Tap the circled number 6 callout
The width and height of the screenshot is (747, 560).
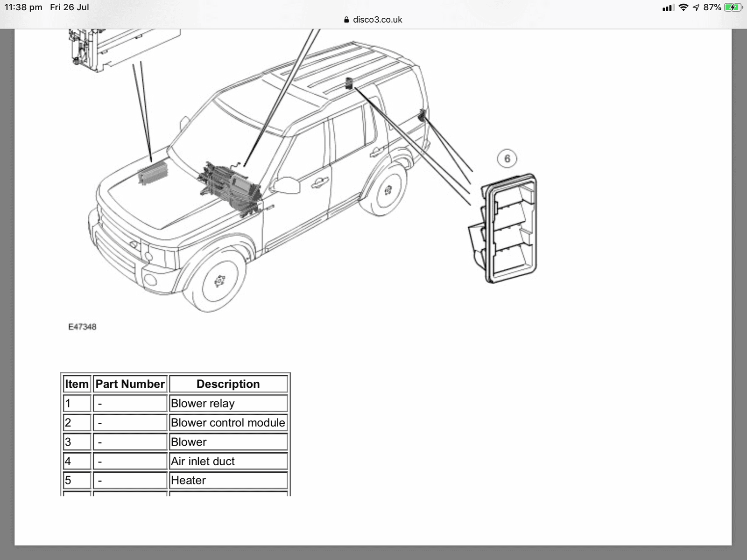point(507,159)
